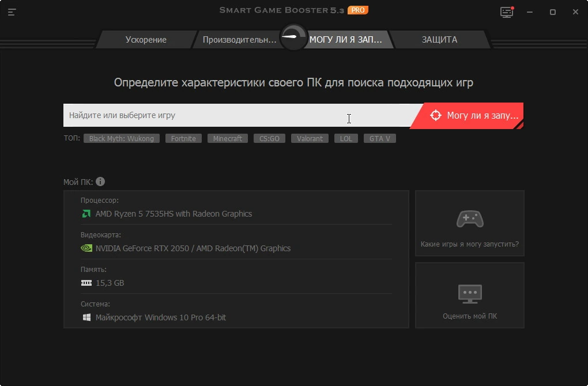Click the 15,3 GB memory value
The width and height of the screenshot is (588, 386).
coord(110,283)
